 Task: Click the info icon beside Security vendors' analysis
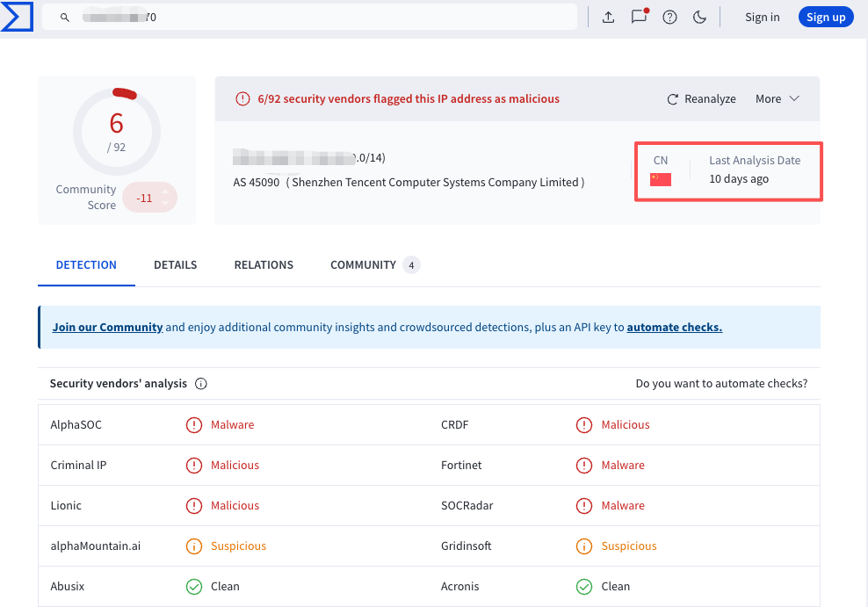(201, 384)
